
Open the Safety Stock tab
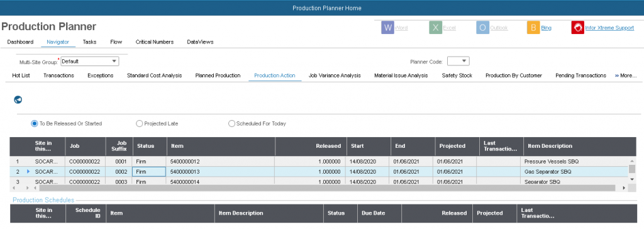457,75
